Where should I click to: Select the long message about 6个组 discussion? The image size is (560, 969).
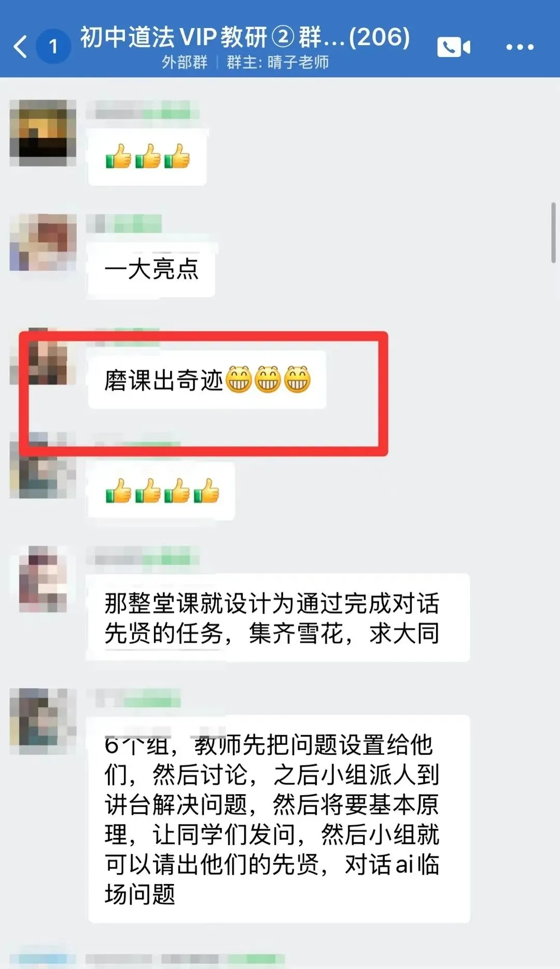click(x=279, y=819)
